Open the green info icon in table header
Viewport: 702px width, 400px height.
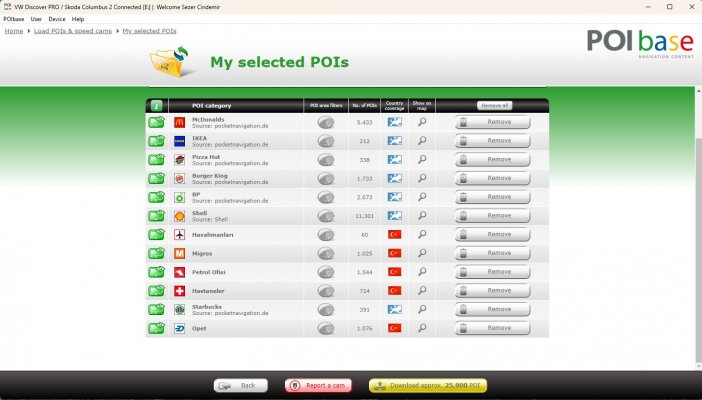point(156,106)
